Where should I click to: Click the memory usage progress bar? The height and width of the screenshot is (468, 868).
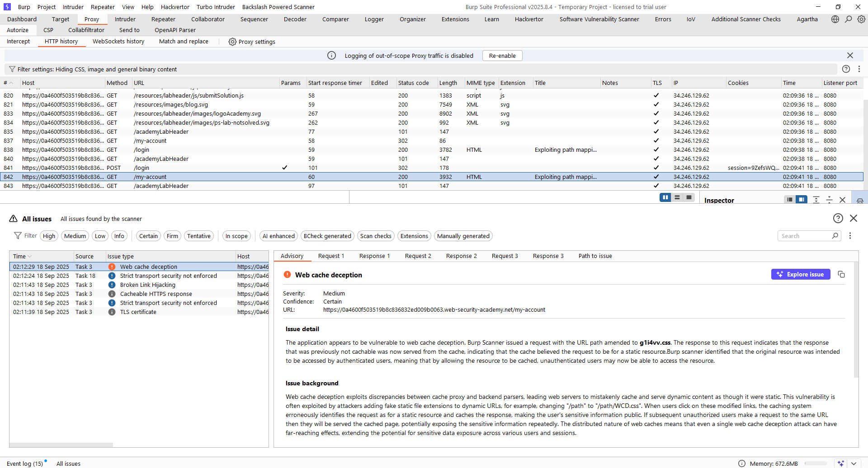pos(816,463)
